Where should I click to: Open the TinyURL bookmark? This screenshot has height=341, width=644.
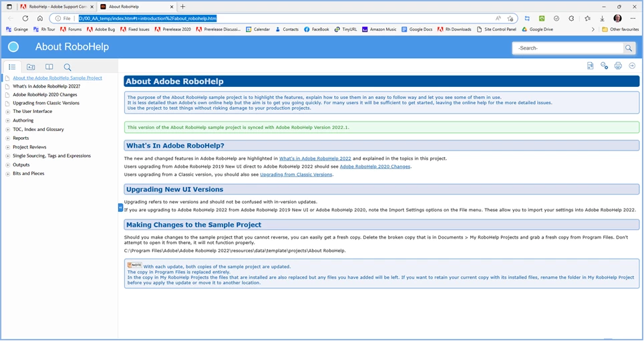[x=345, y=29]
